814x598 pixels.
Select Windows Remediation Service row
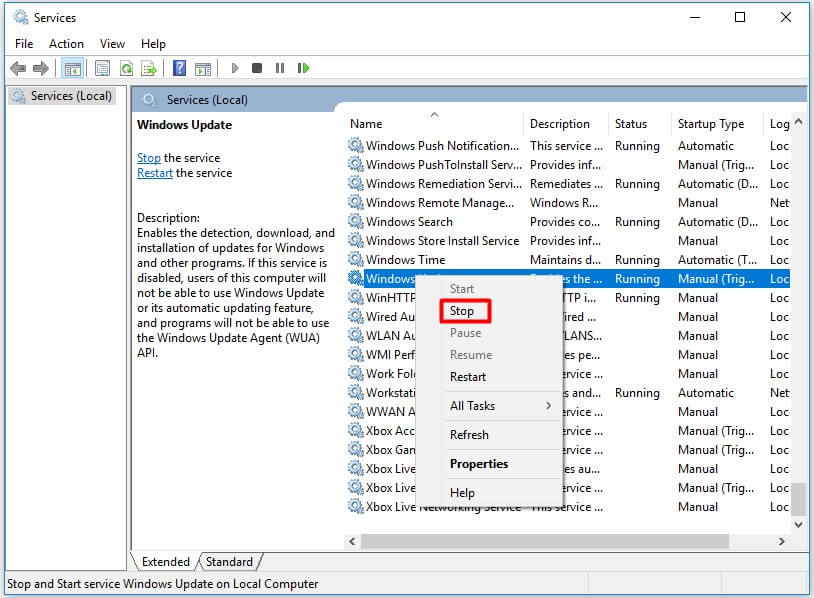coord(568,184)
